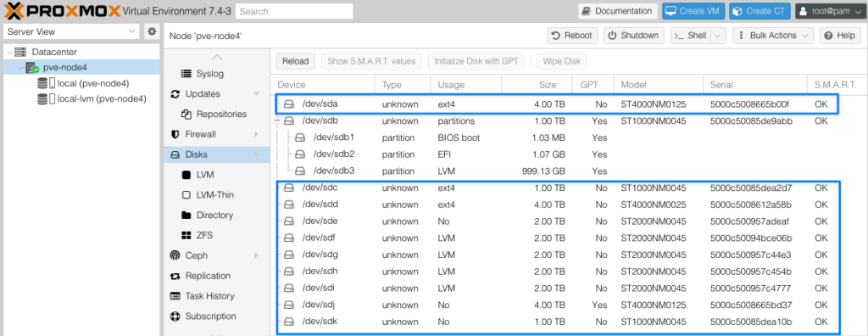Click Initialize Disk with GPT button
Image resolution: width=868 pixels, height=336 pixels.
pyautogui.click(x=476, y=61)
